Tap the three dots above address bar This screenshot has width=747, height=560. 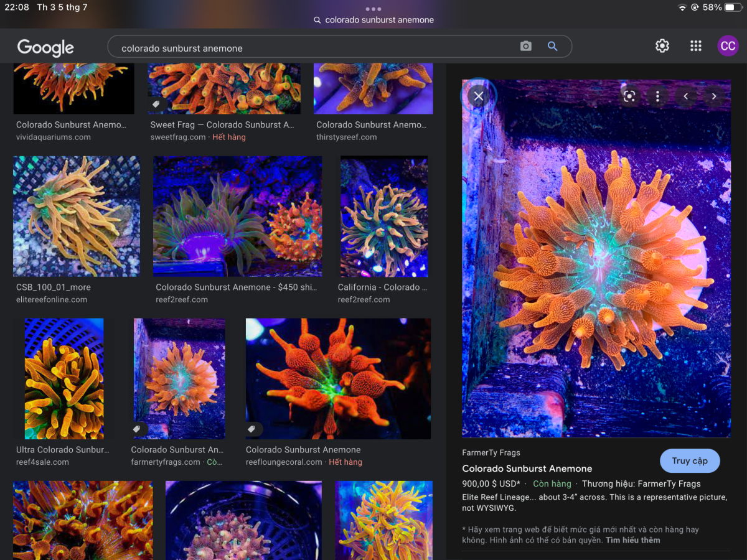click(374, 9)
